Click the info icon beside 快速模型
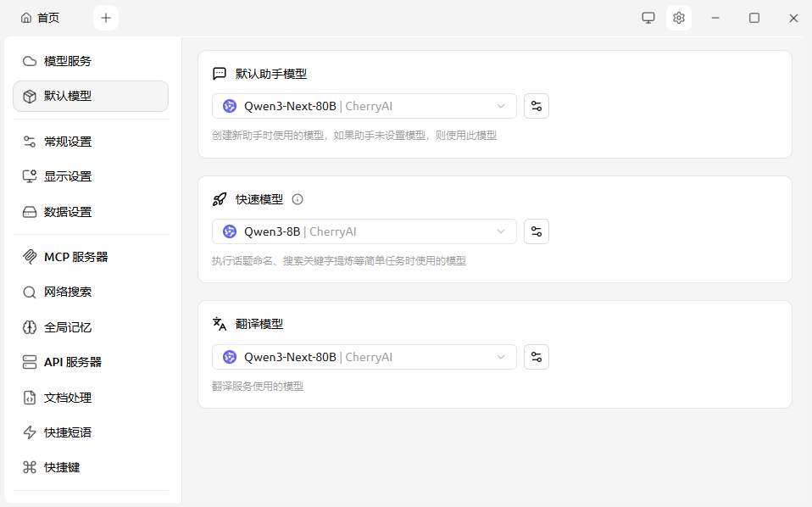Screen dimensions: 812x507 (298, 199)
